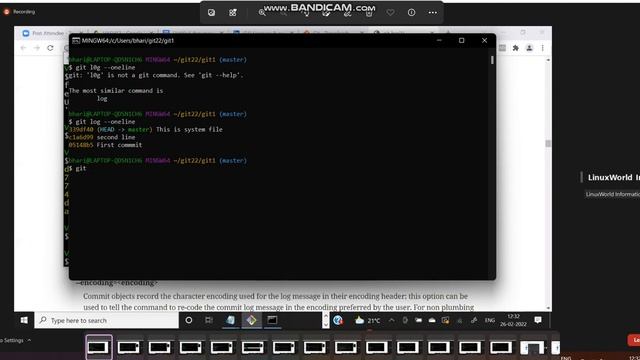
Task: Click 'The most similar command is' line
Action: (x=116, y=91)
